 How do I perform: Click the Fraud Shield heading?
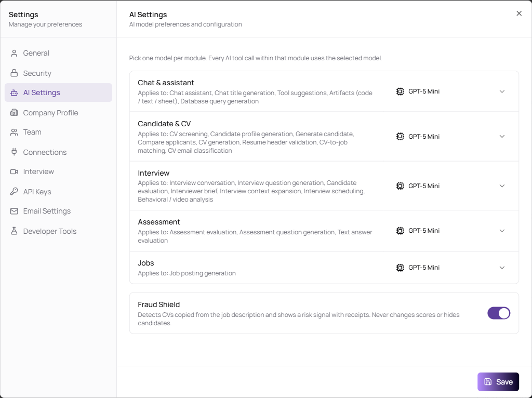click(159, 304)
